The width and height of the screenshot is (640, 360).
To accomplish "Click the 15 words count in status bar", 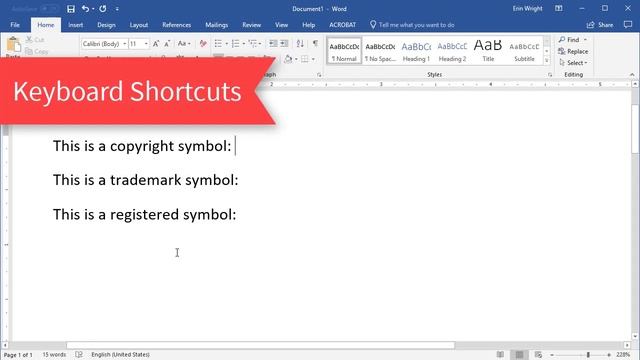I will point(54,355).
